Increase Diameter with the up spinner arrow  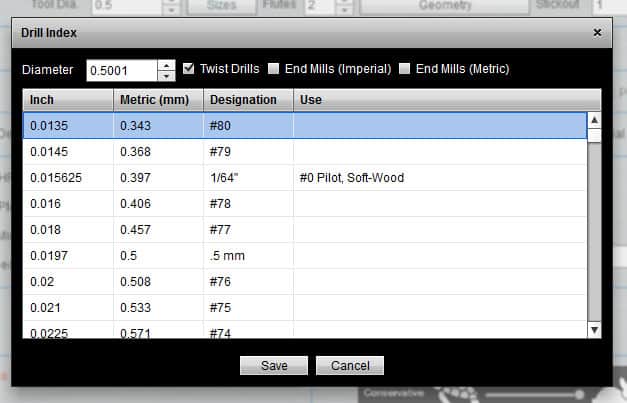(x=167, y=65)
